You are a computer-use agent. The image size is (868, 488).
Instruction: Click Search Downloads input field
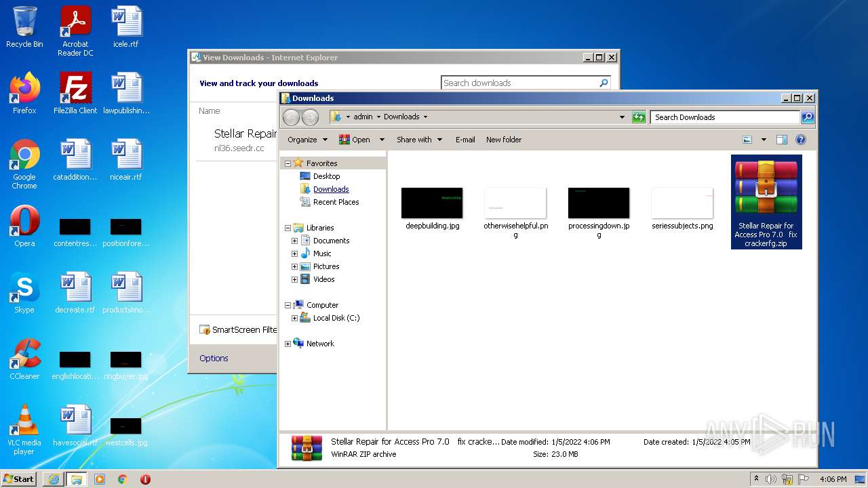[725, 117]
